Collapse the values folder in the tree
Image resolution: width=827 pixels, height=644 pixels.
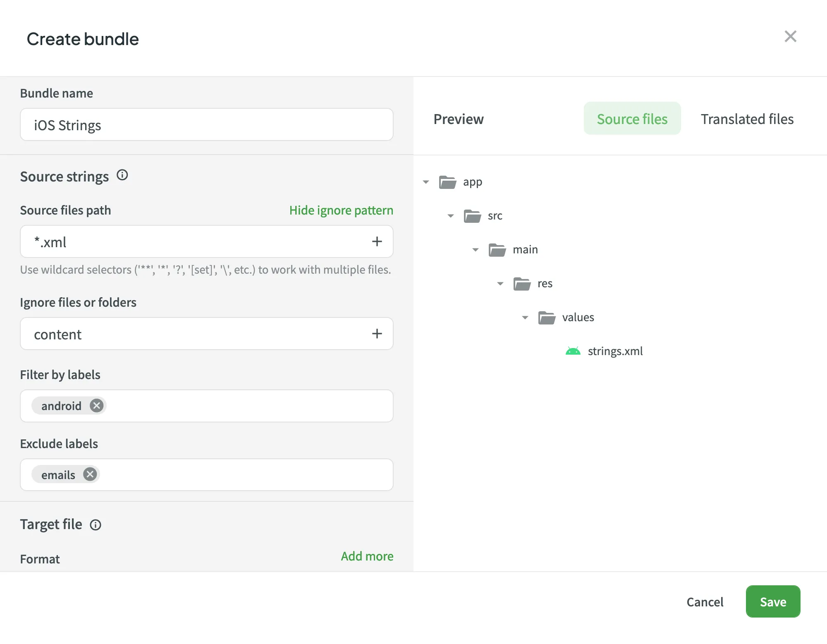[525, 317]
